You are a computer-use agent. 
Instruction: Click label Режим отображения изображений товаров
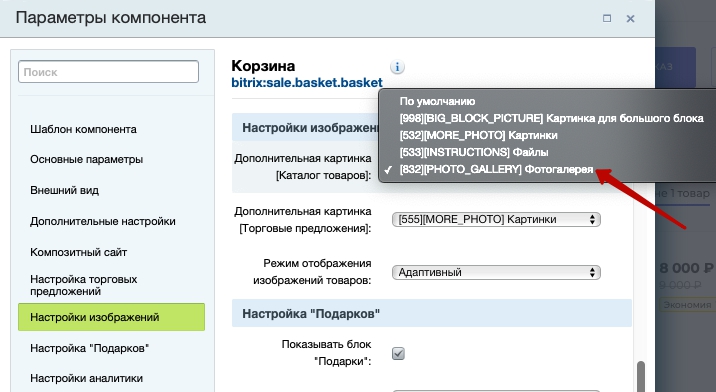(312, 272)
